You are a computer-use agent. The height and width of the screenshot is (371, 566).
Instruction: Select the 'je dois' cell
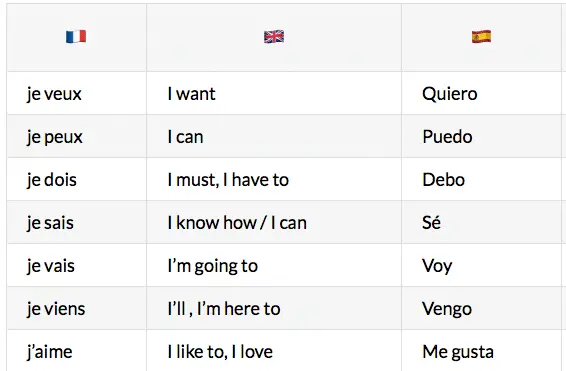[77, 179]
